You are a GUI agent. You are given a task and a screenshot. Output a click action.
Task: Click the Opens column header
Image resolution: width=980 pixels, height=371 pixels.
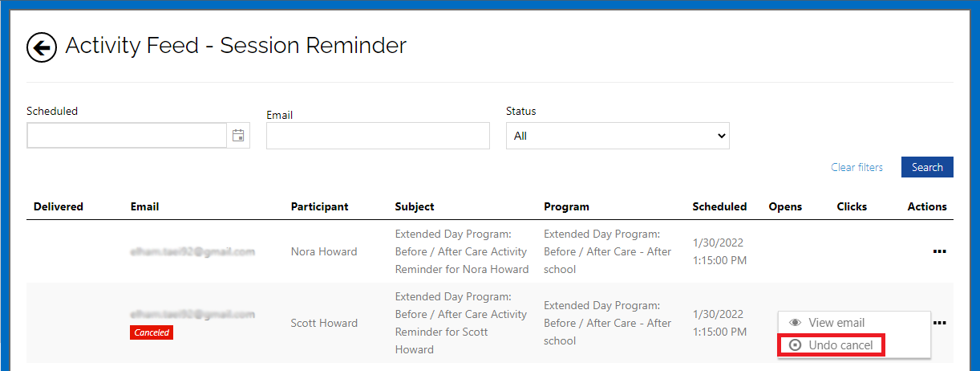point(785,206)
